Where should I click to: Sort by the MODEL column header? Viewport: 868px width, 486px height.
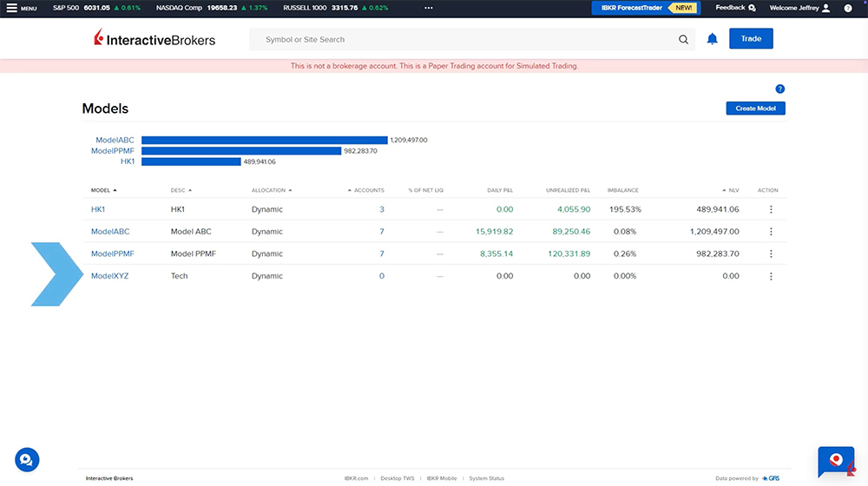[103, 190]
